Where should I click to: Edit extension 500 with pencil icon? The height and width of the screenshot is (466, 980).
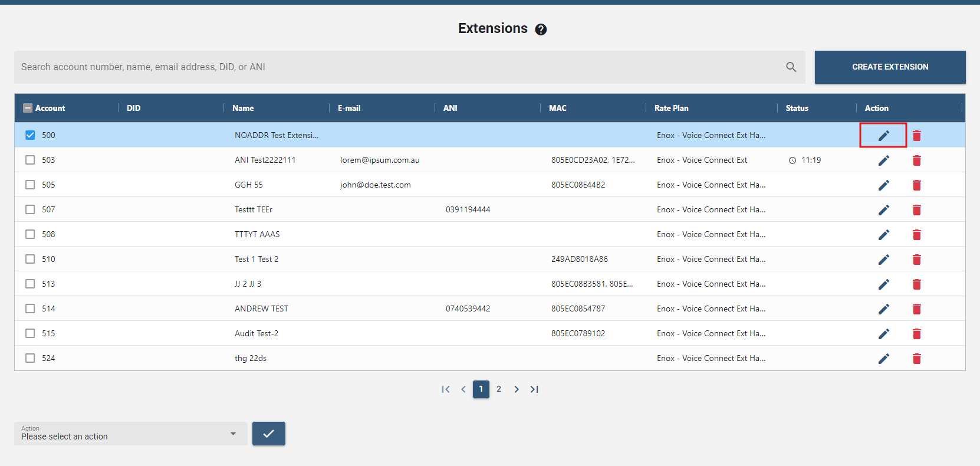pyautogui.click(x=883, y=136)
